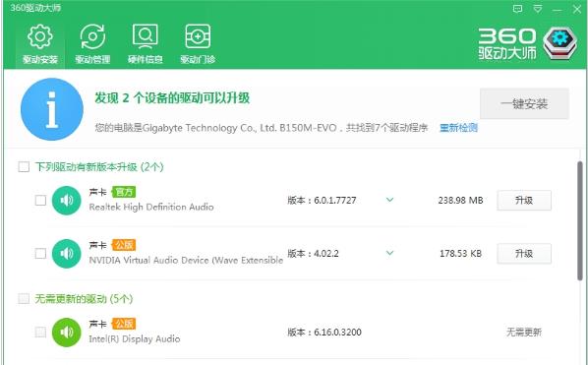The height and width of the screenshot is (365, 588).
Task: Click the Realtek sound card speaker icon
Action: pos(67,201)
